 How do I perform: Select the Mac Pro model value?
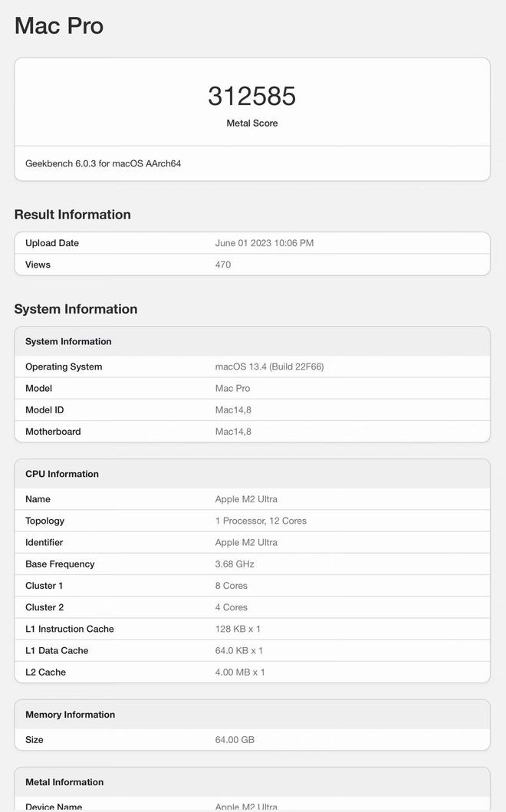[232, 389]
